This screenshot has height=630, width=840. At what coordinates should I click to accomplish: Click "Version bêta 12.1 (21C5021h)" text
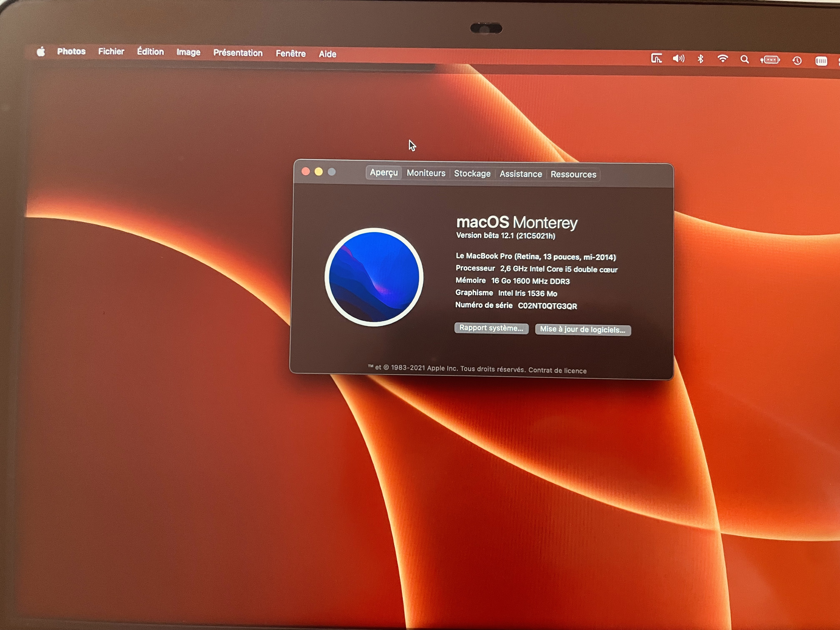(506, 235)
